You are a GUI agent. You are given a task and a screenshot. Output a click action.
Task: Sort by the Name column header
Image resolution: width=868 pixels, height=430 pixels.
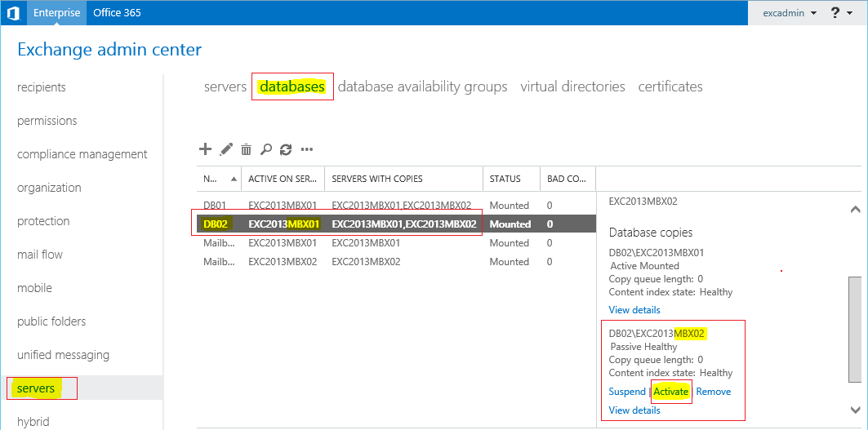click(x=219, y=179)
